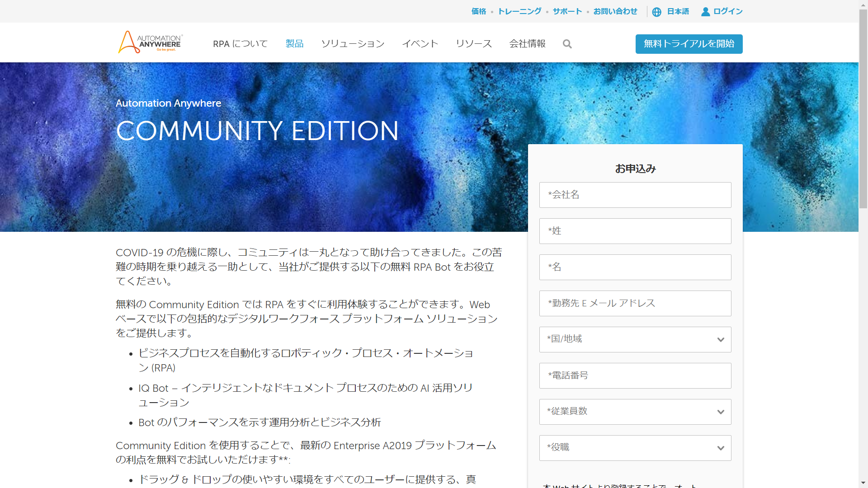Open the イベント menu
The height and width of the screenshot is (488, 868).
point(420,44)
